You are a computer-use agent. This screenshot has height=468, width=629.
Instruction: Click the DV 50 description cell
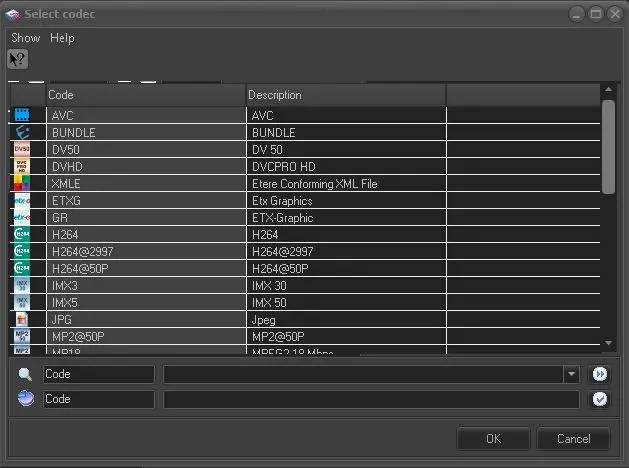(x=346, y=149)
